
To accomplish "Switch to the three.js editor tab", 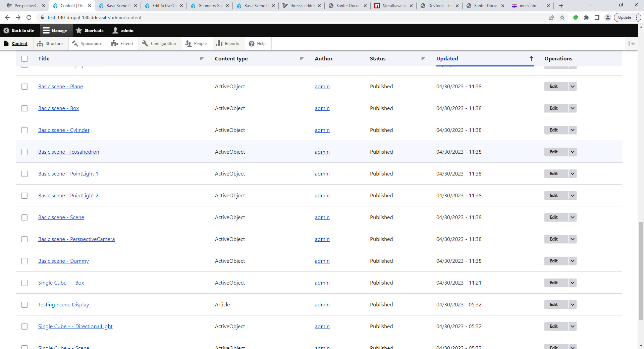I will [302, 6].
